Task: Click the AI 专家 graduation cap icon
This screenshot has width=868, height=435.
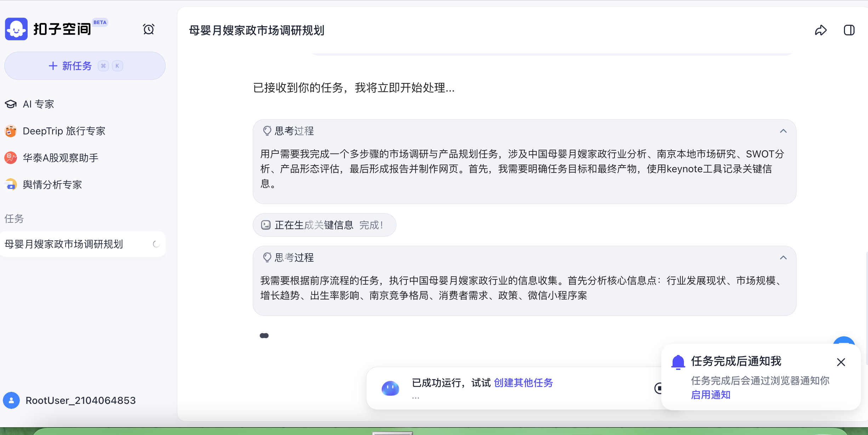Action: 11,104
